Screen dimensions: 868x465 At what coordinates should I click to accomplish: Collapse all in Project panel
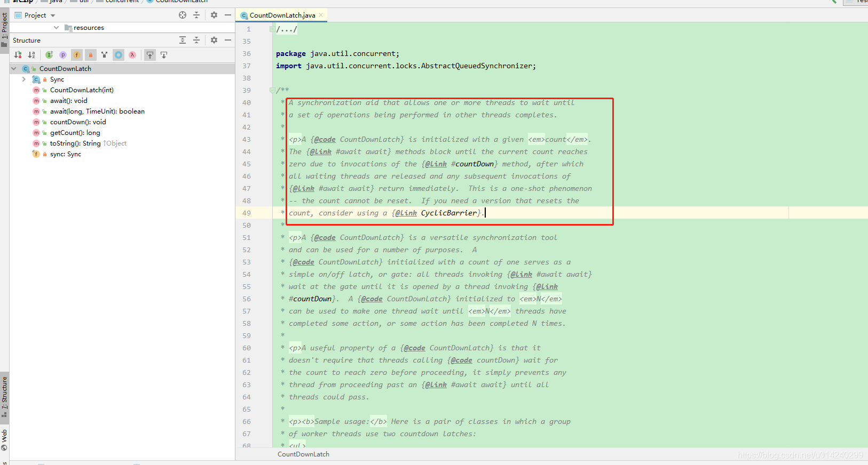click(196, 15)
